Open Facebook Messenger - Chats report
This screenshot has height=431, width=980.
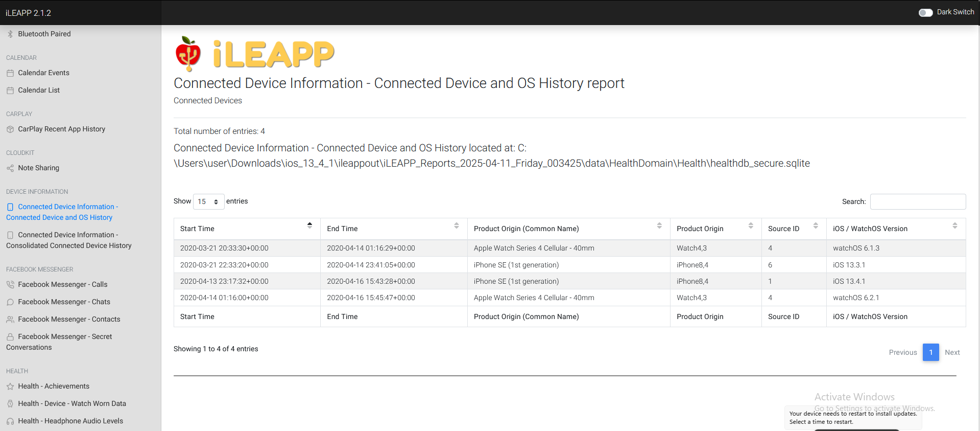64,302
